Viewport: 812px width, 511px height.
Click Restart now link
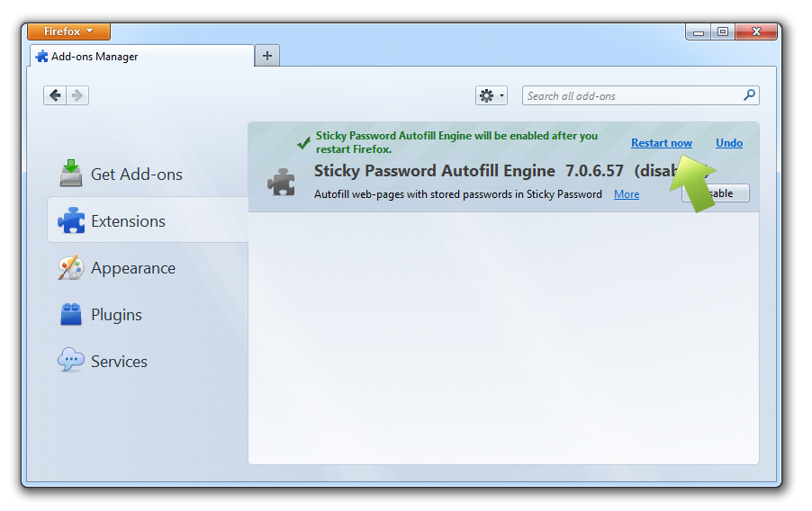click(662, 143)
